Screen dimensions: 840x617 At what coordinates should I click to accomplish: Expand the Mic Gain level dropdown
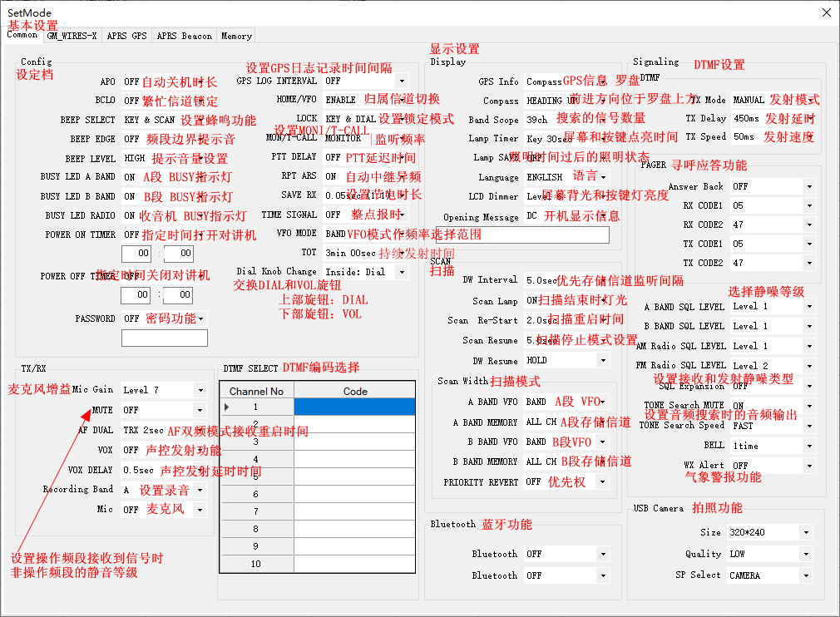[200, 390]
